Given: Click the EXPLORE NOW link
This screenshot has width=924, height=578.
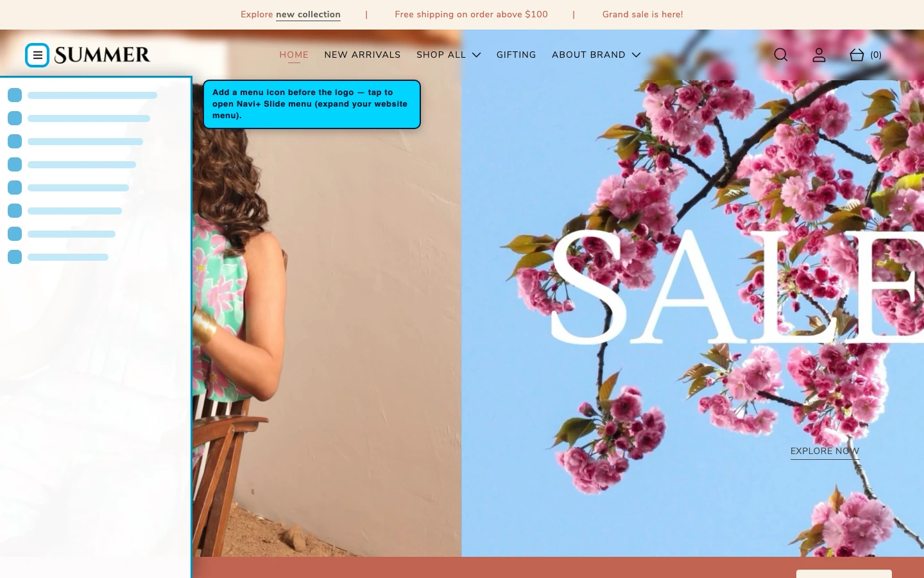Looking at the screenshot, I should click(825, 451).
